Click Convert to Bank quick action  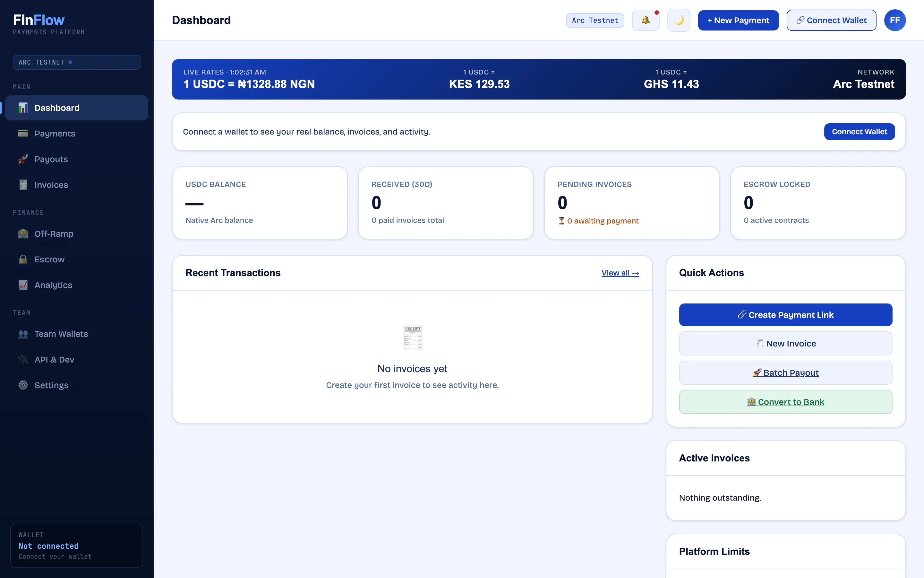(x=785, y=402)
